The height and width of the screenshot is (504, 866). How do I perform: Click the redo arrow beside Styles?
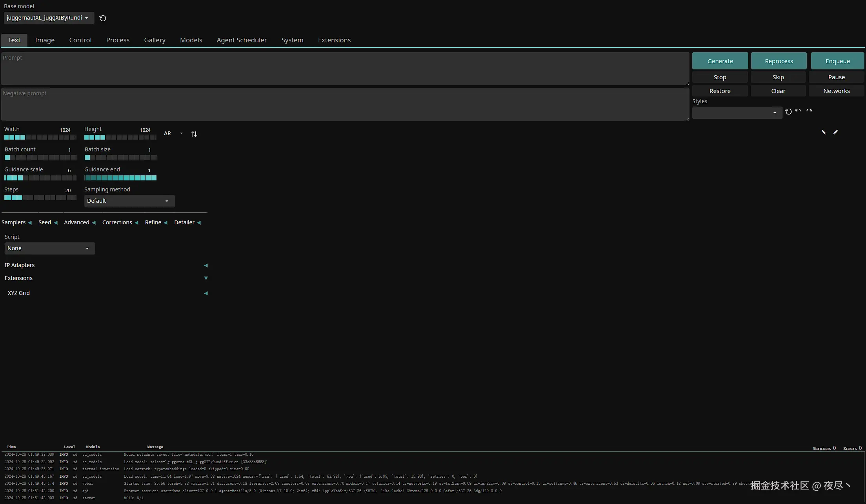(809, 111)
